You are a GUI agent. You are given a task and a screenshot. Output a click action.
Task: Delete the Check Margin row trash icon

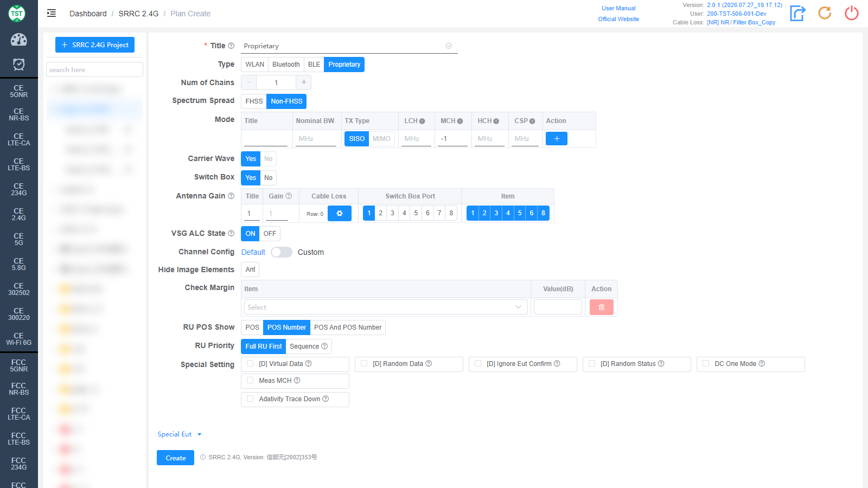point(602,307)
